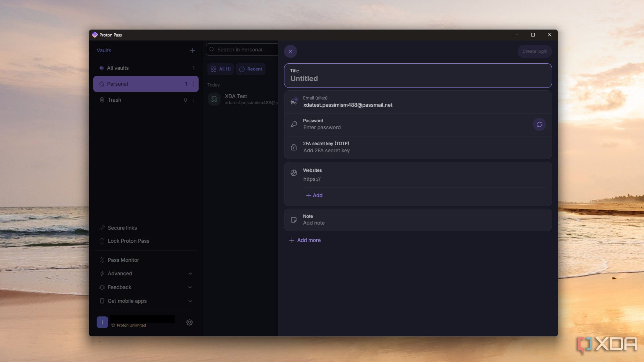The height and width of the screenshot is (362, 644).
Task: Click the Email alias field
Action: pos(418,102)
